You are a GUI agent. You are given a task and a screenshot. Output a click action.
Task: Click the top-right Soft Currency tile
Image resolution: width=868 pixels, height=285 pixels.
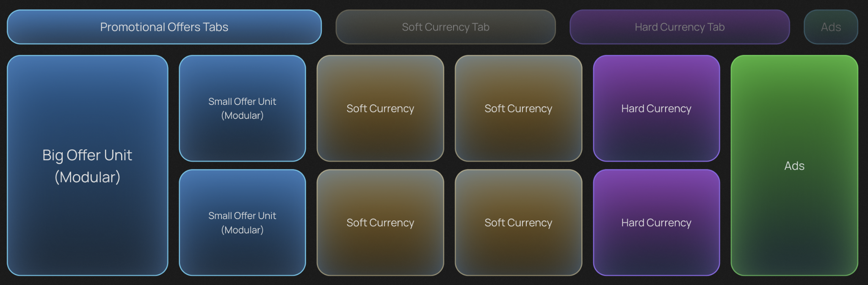click(518, 108)
